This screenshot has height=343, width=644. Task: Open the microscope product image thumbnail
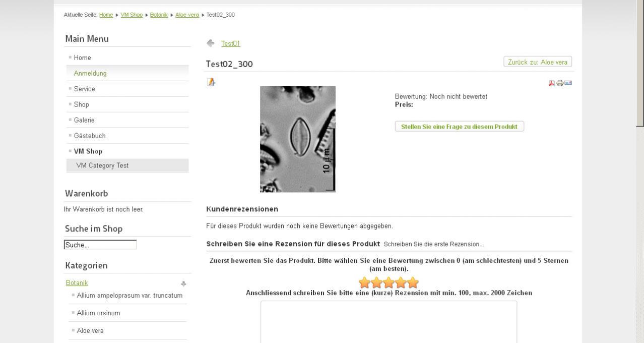[298, 139]
